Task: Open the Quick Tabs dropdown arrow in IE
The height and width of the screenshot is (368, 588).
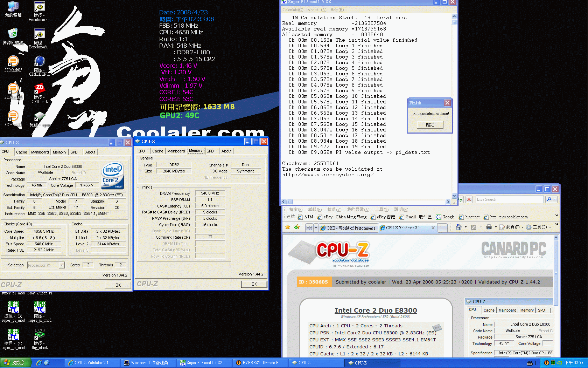Action: pos(316,228)
